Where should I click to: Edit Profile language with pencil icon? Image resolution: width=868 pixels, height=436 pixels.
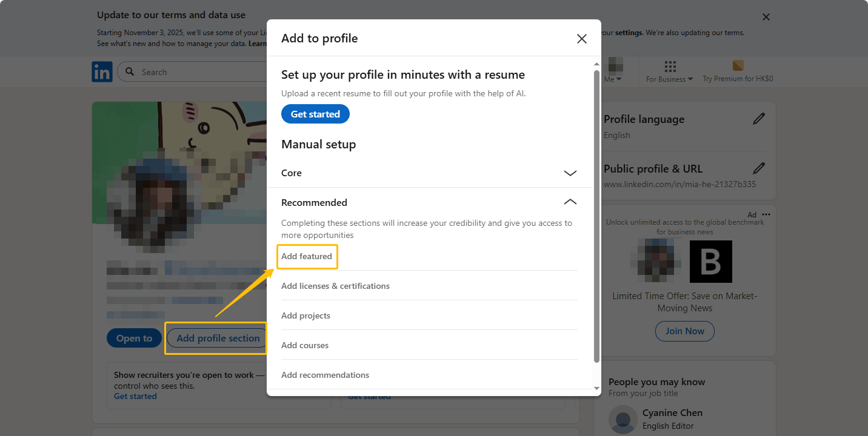click(759, 119)
